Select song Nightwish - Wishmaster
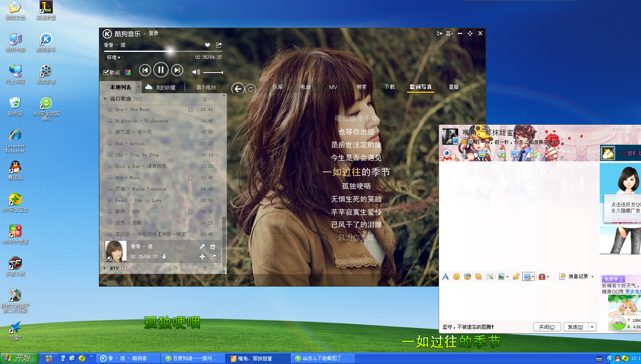The image size is (641, 364). click(x=162, y=121)
